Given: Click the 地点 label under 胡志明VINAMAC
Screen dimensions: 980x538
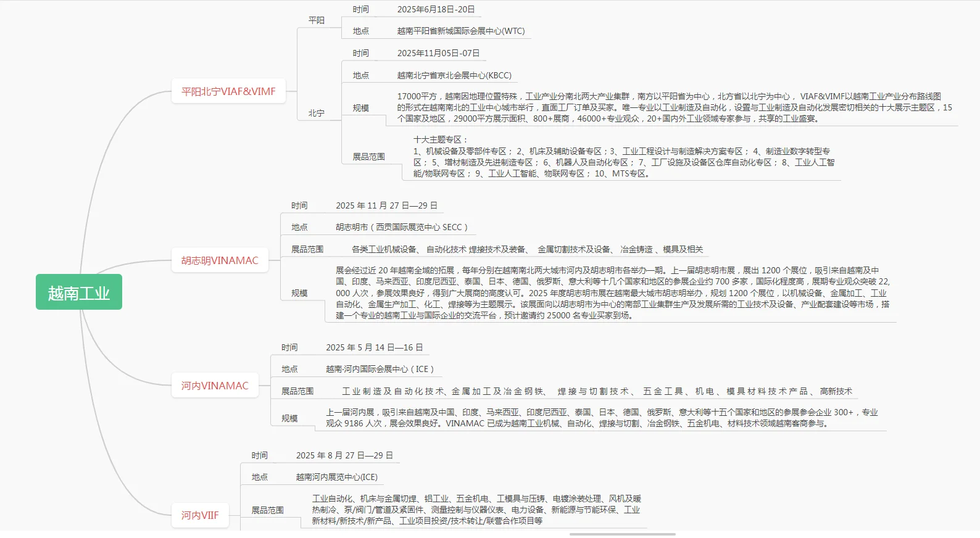Looking at the screenshot, I should [299, 227].
